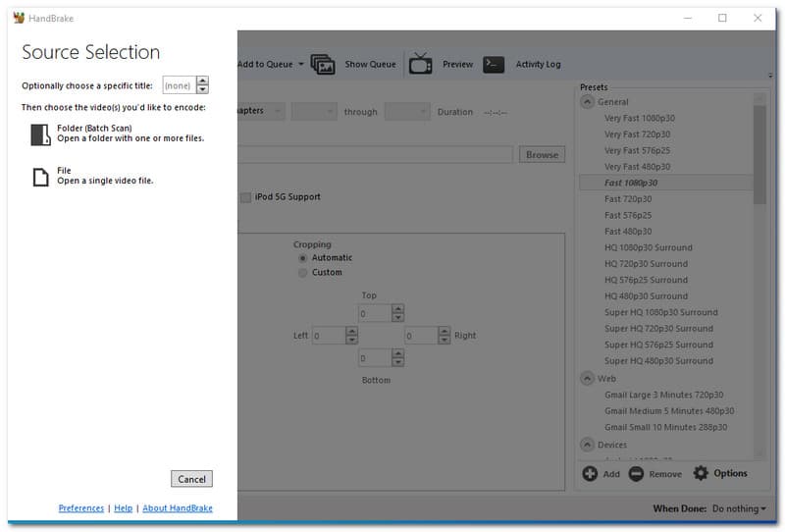
Task: Open the Add to Queue dropdown arrow
Action: click(x=300, y=65)
